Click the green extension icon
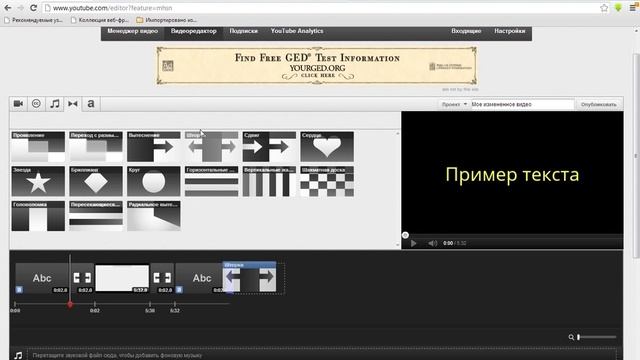Image resolution: width=640 pixels, height=360 pixels. [618, 7]
